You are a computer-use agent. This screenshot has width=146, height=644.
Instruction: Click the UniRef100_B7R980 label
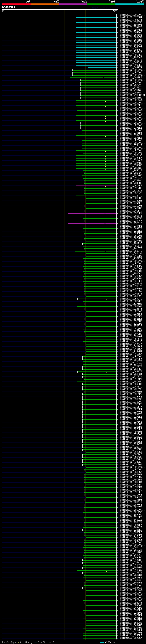click(131, 180)
